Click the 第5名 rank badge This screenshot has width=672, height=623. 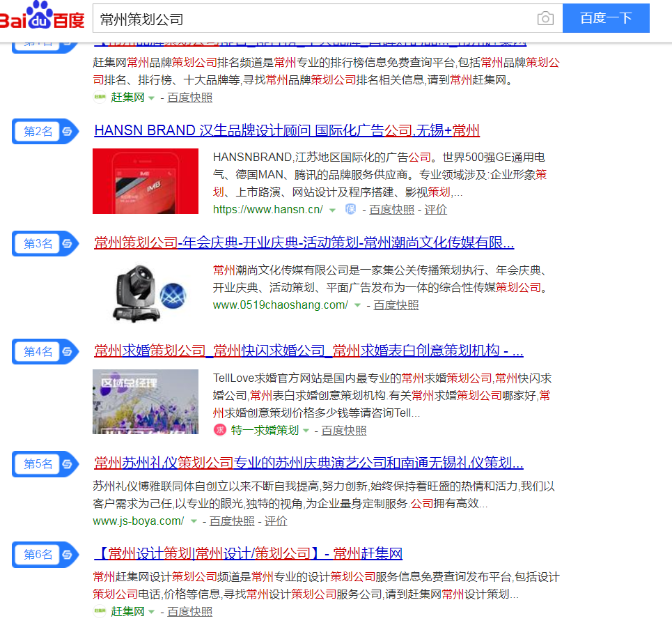[45, 464]
